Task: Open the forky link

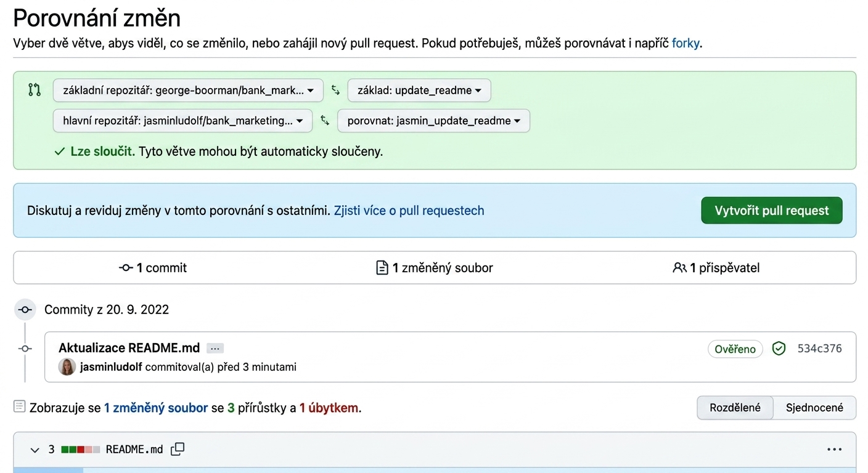Action: [x=686, y=43]
